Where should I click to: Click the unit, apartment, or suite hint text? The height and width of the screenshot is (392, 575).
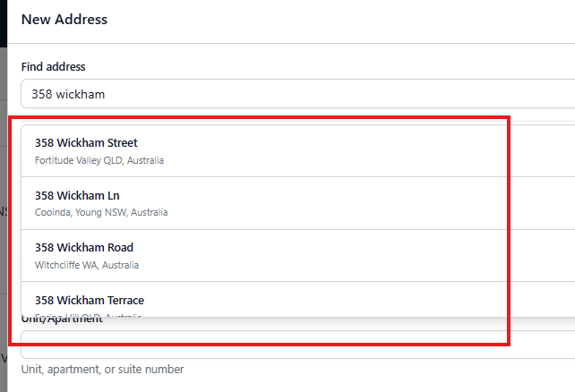coord(102,369)
